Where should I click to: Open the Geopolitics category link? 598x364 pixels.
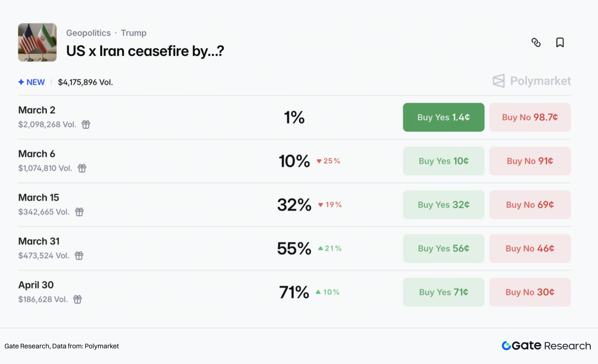coord(88,33)
